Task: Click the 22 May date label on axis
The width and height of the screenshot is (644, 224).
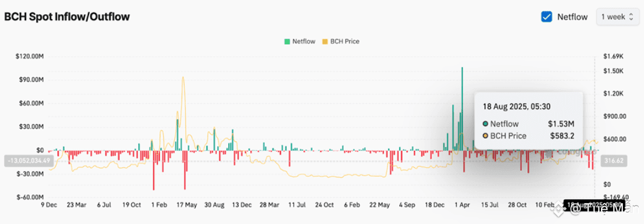Action: point(380,204)
